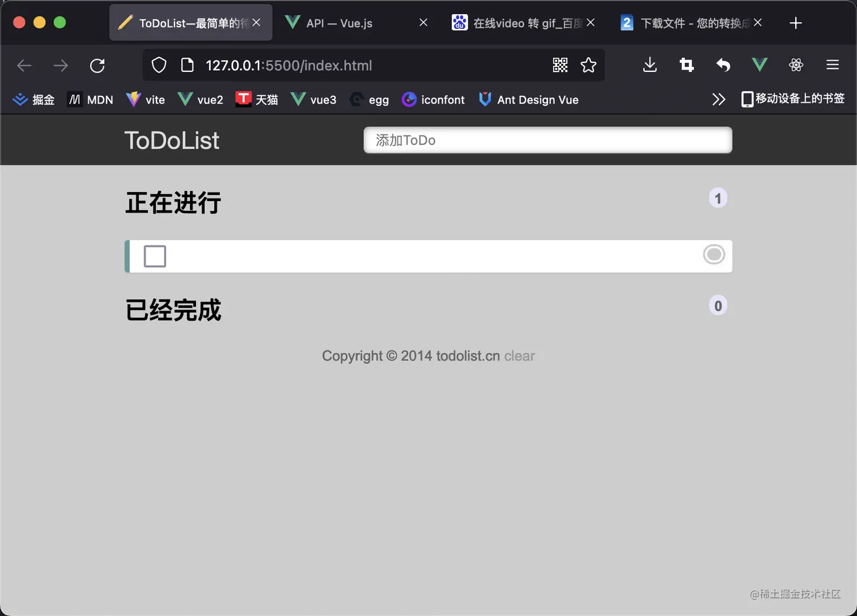Bookmark this page via the star toggle
857x616 pixels.
pos(588,65)
